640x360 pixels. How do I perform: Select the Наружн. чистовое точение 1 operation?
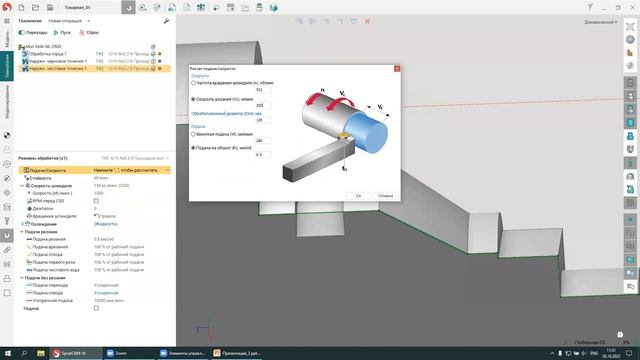pyautogui.click(x=95, y=69)
